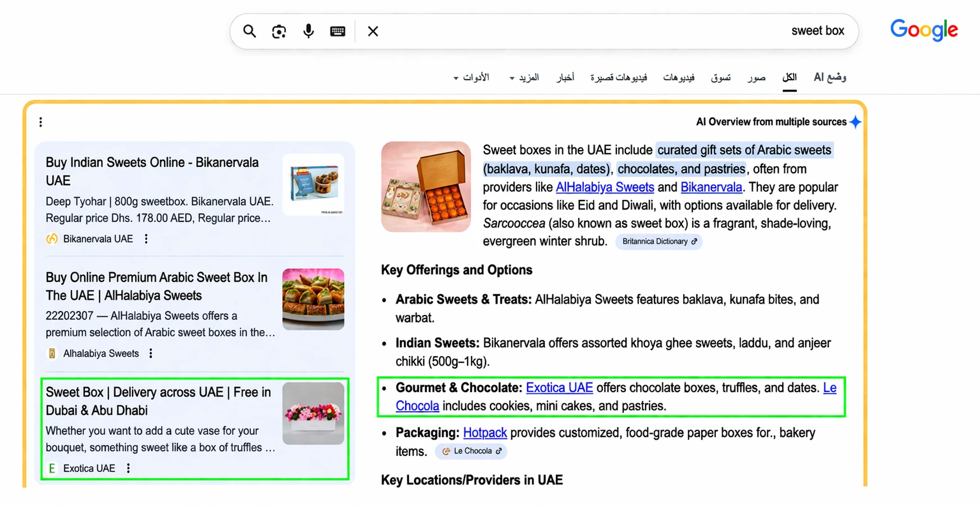Open the Britannica Dictionary source chip

coord(658,241)
